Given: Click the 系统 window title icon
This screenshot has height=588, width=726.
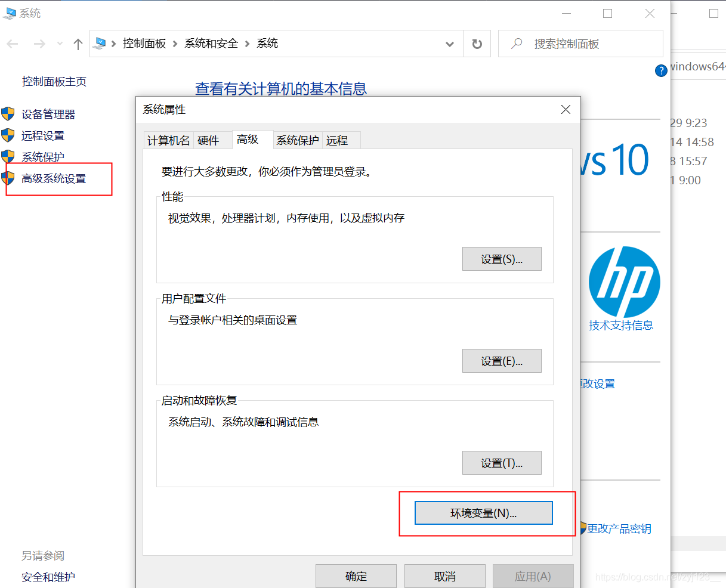Looking at the screenshot, I should [x=9, y=13].
